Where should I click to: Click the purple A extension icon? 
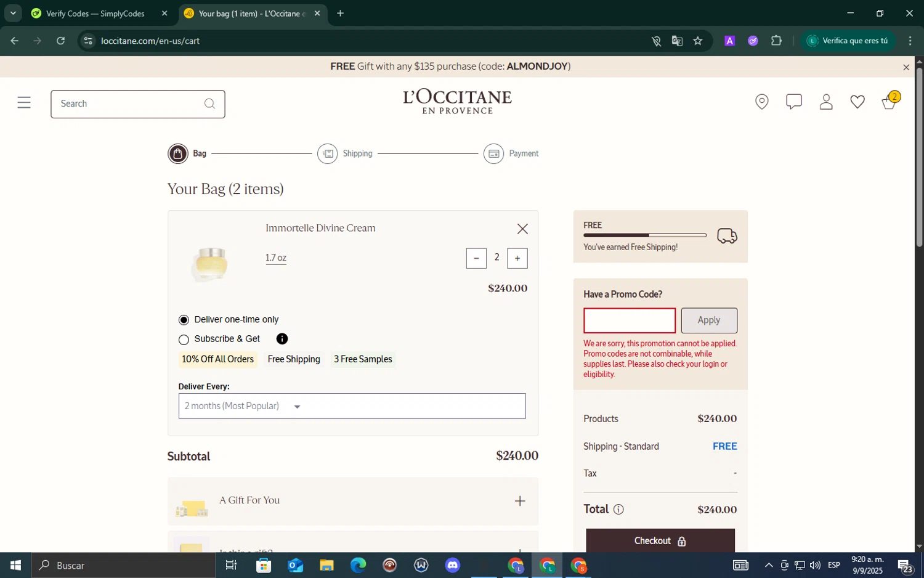(729, 41)
